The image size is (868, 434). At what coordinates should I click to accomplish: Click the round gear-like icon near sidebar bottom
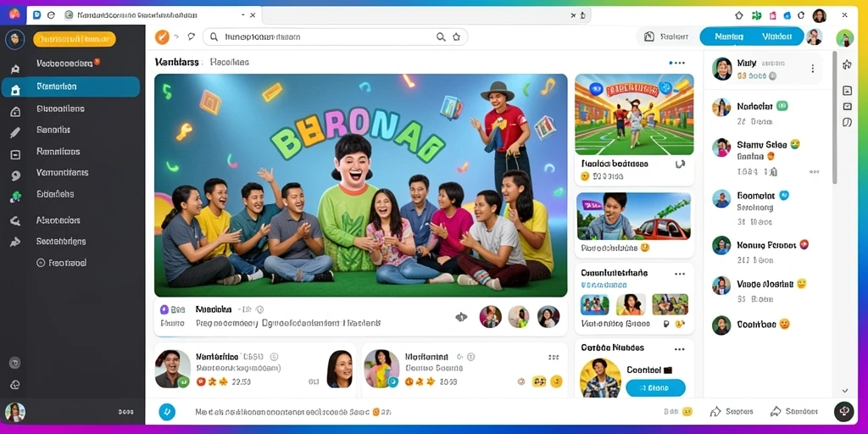coord(15,363)
